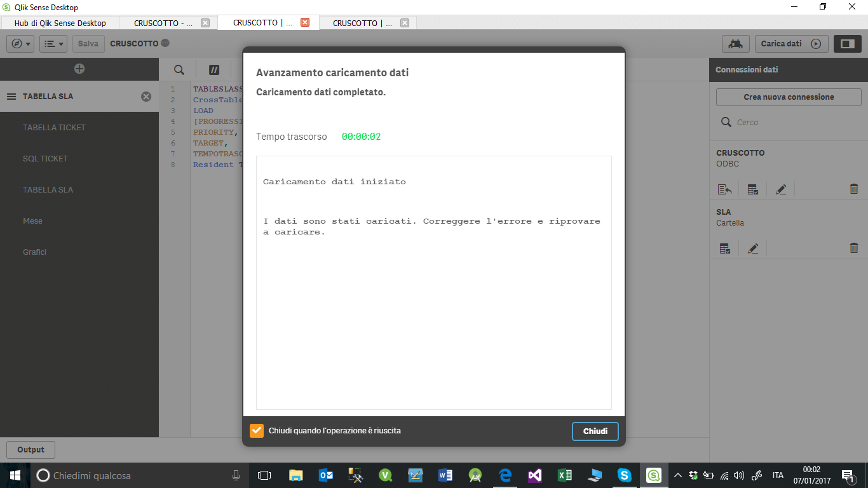Close the CRUSCOTTO - tab
The height and width of the screenshot is (488, 868).
coord(205,23)
